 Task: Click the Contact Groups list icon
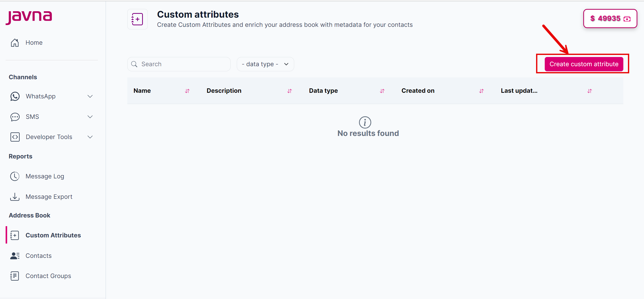(x=15, y=276)
